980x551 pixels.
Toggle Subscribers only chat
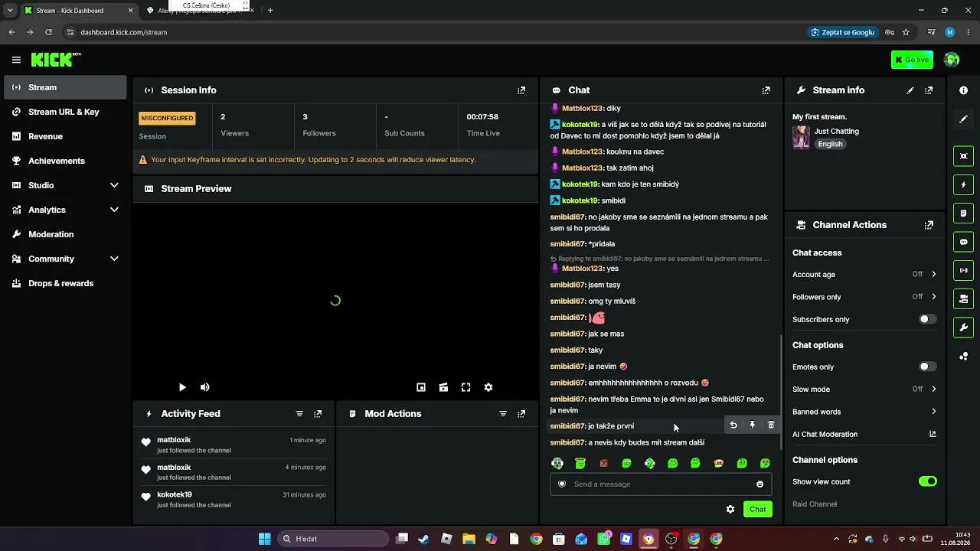[927, 319]
